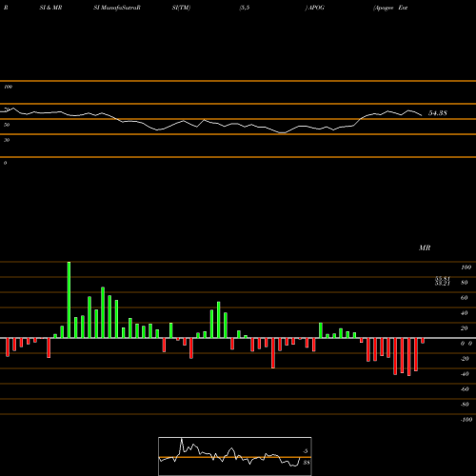The height and width of the screenshot is (476, 476).
Task: Click the overlapping 55.51 value near MR axis
Action: (443, 279)
